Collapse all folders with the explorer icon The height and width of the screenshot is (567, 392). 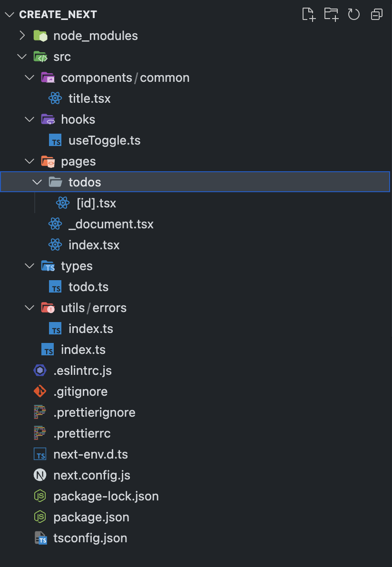[376, 14]
